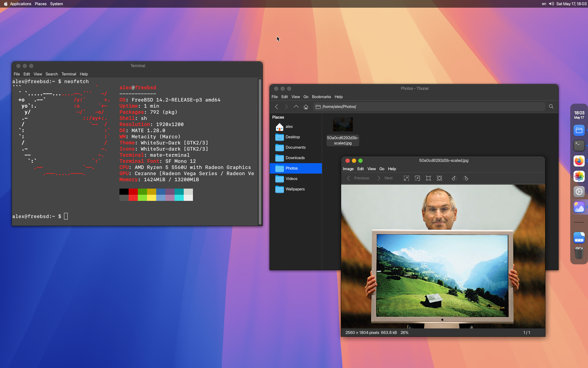Open the Bookmarks menu in Thunar

tap(321, 97)
